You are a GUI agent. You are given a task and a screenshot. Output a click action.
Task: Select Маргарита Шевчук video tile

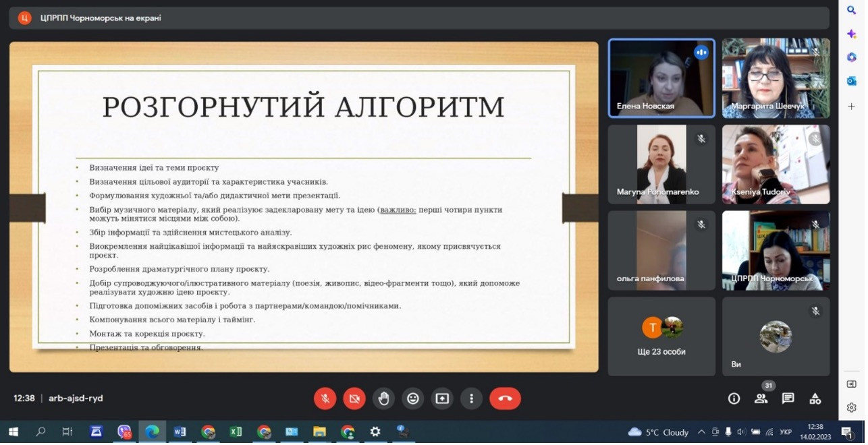tap(776, 78)
